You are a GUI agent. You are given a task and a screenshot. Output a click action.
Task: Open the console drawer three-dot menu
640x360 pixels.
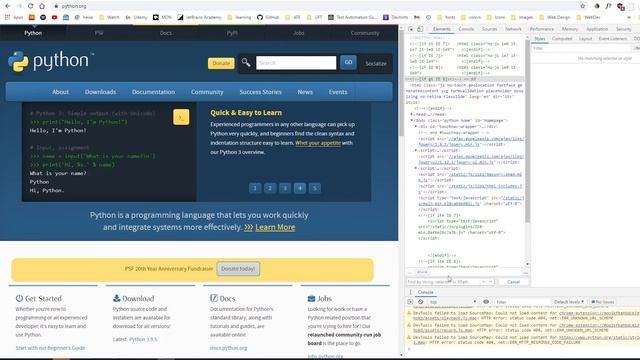point(410,292)
